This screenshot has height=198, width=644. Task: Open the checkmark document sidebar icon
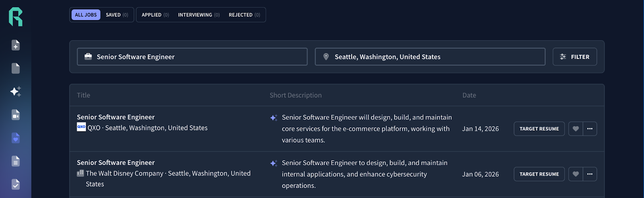(16, 184)
